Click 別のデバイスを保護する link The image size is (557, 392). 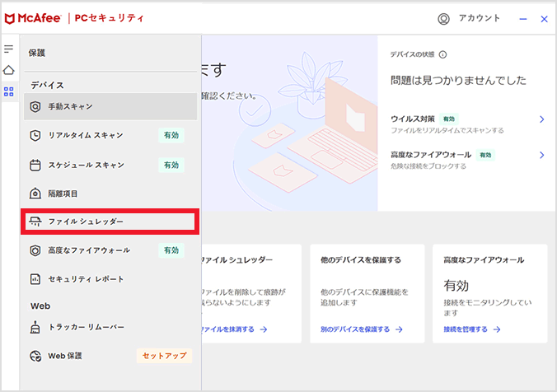coord(361,329)
